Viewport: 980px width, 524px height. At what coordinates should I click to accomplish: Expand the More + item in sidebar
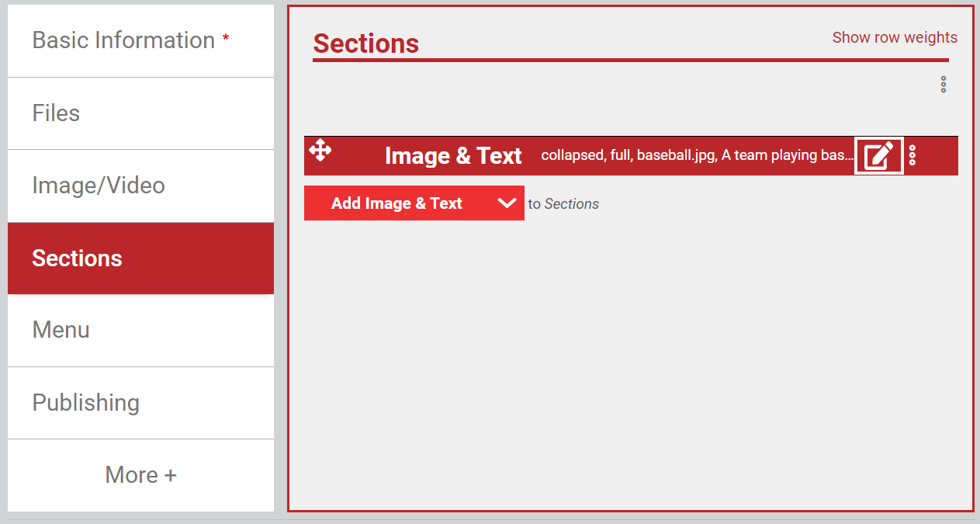point(141,475)
